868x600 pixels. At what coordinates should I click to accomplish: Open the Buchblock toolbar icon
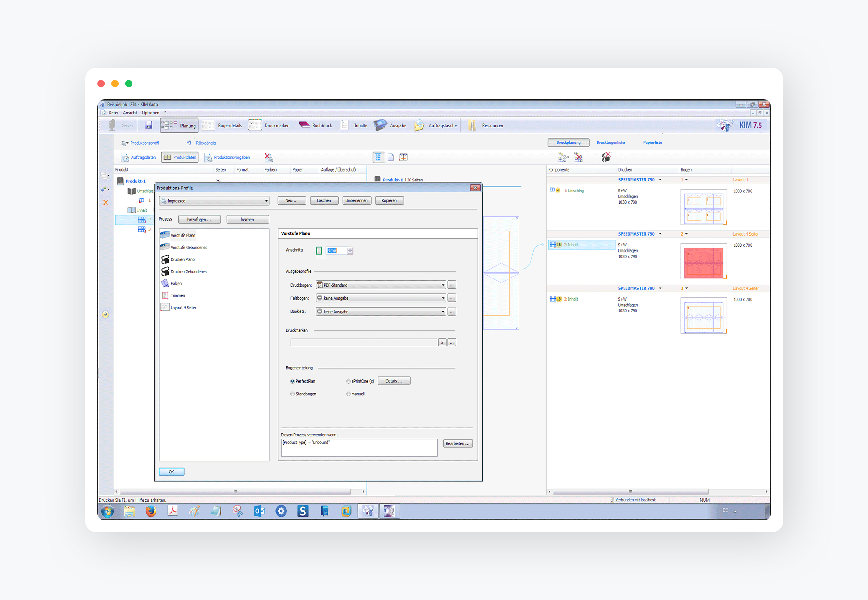tap(304, 125)
